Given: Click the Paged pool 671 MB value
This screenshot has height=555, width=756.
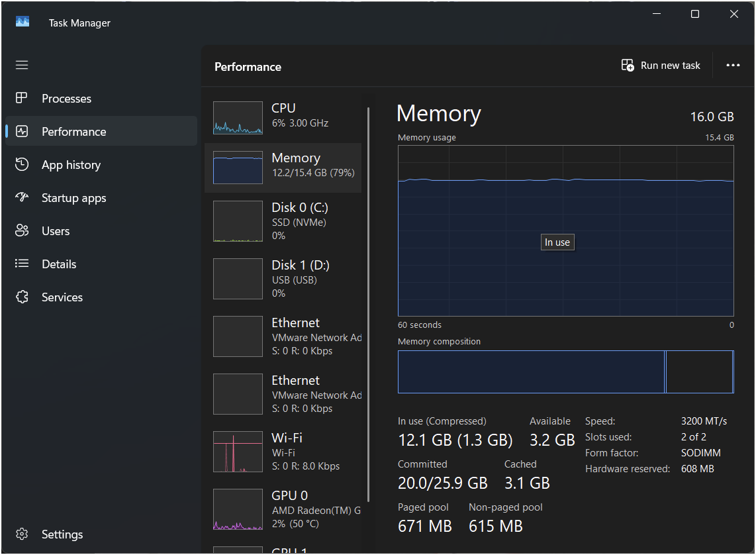Looking at the screenshot, I should (x=425, y=526).
